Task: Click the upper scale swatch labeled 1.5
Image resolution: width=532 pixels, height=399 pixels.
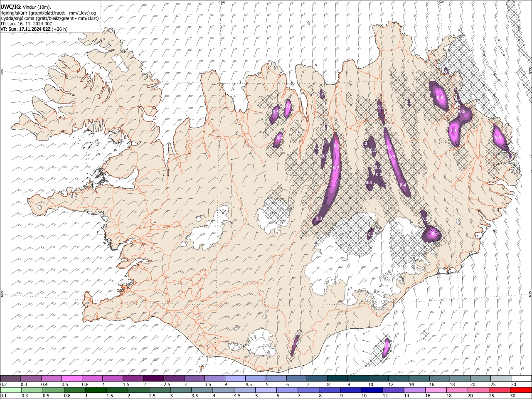Action: (x=133, y=378)
